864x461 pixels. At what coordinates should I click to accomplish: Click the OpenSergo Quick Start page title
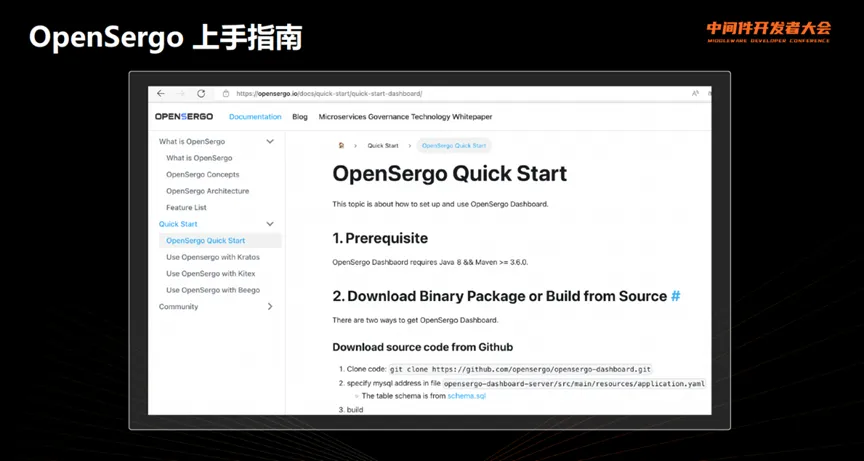coord(450,174)
